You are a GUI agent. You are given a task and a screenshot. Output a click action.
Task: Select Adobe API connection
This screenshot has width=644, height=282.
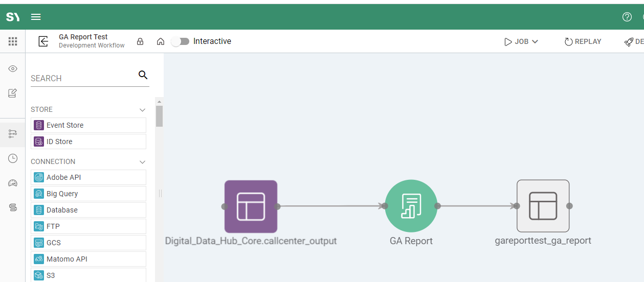point(88,177)
